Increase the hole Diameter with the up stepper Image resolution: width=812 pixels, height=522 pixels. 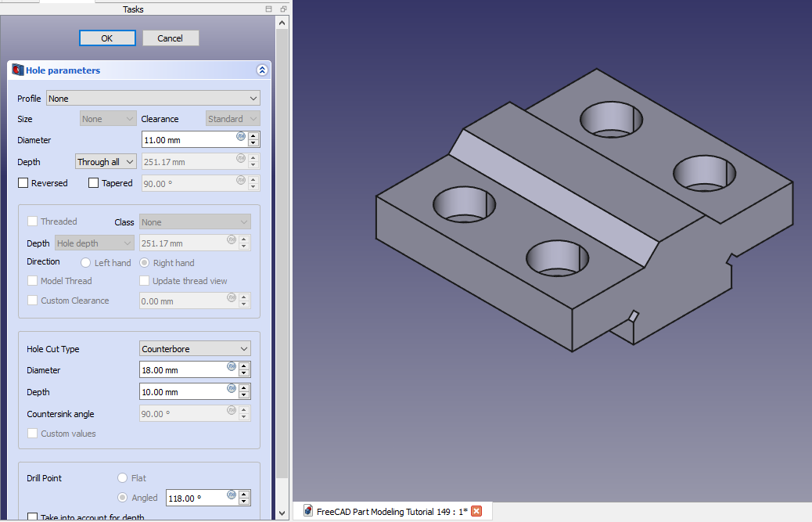coord(253,135)
